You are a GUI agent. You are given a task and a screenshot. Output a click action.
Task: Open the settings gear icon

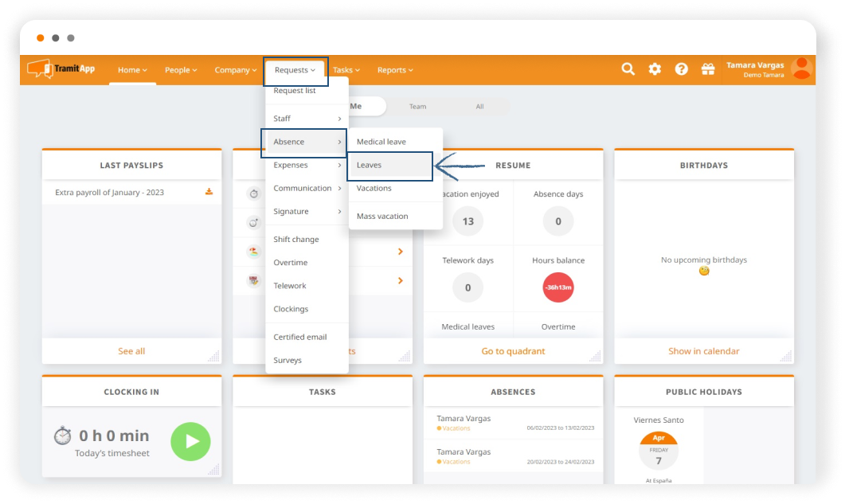pyautogui.click(x=655, y=69)
